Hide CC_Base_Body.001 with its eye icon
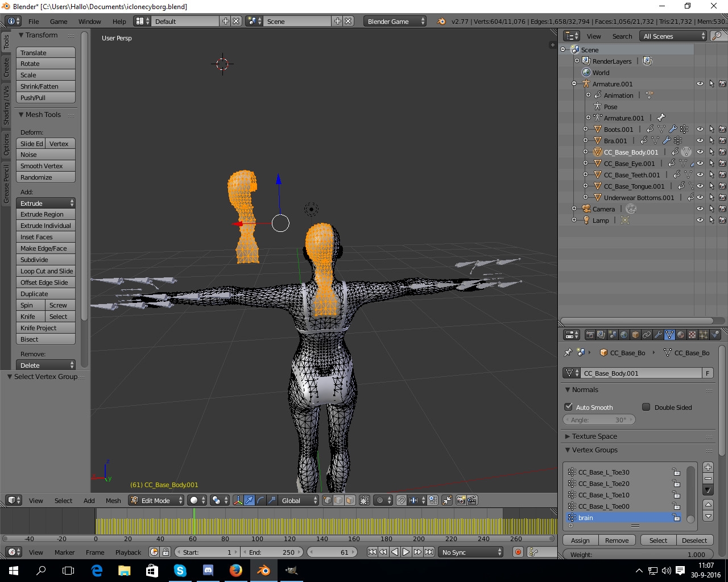 pos(700,152)
